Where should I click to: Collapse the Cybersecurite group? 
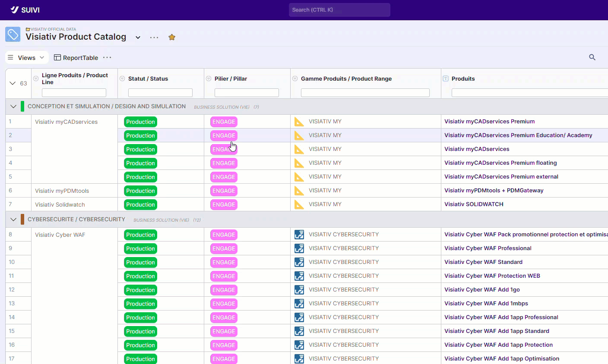tap(13, 220)
